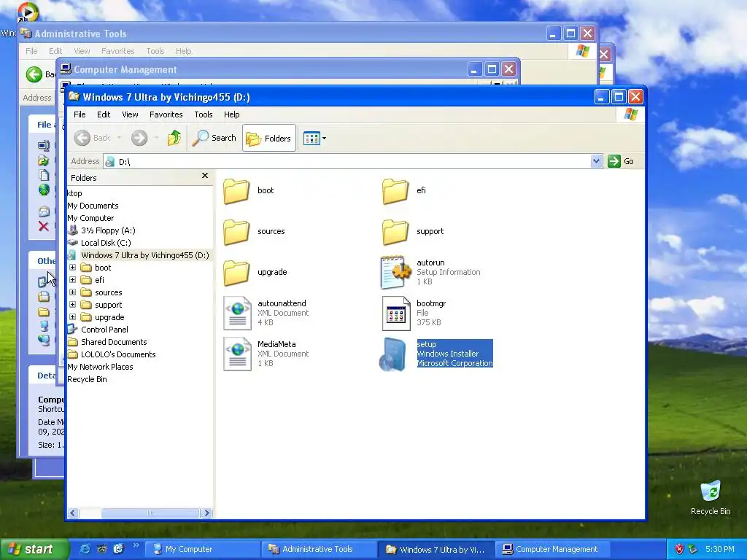Open Help menu in Administrative Tools window
747x560 pixels.
click(183, 51)
